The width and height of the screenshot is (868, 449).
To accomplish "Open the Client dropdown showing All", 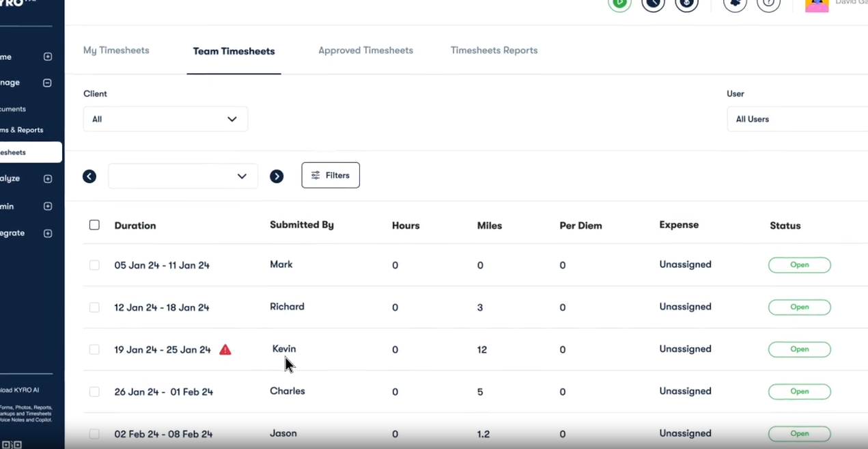I will pyautogui.click(x=165, y=119).
